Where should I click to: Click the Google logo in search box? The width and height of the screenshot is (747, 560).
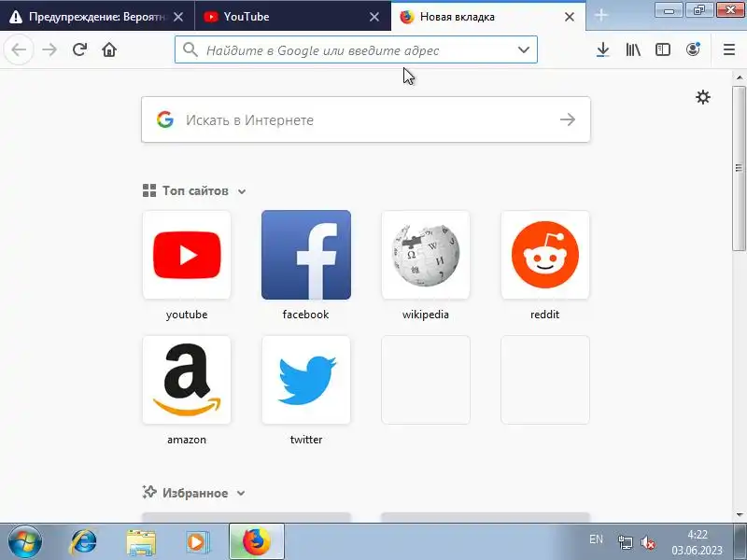click(x=165, y=119)
